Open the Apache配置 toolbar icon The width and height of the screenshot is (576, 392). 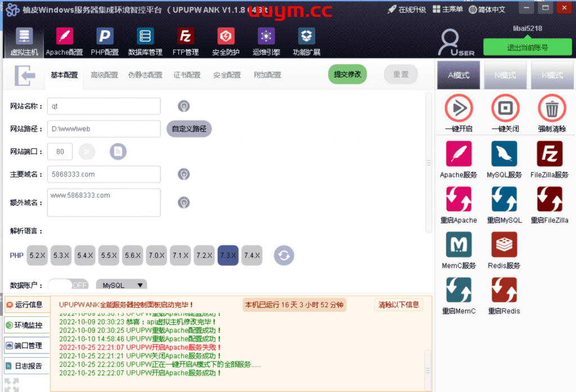click(x=65, y=37)
